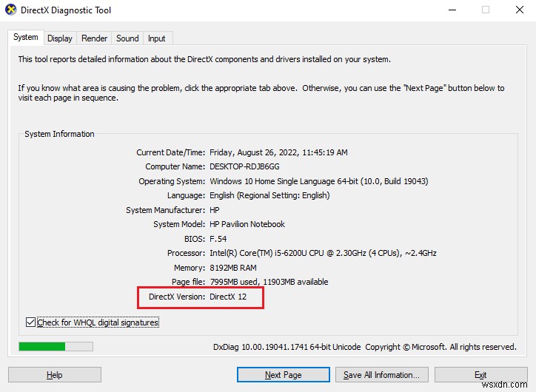Switch to the System tab
Viewport: 536px width, 392px height.
point(26,37)
